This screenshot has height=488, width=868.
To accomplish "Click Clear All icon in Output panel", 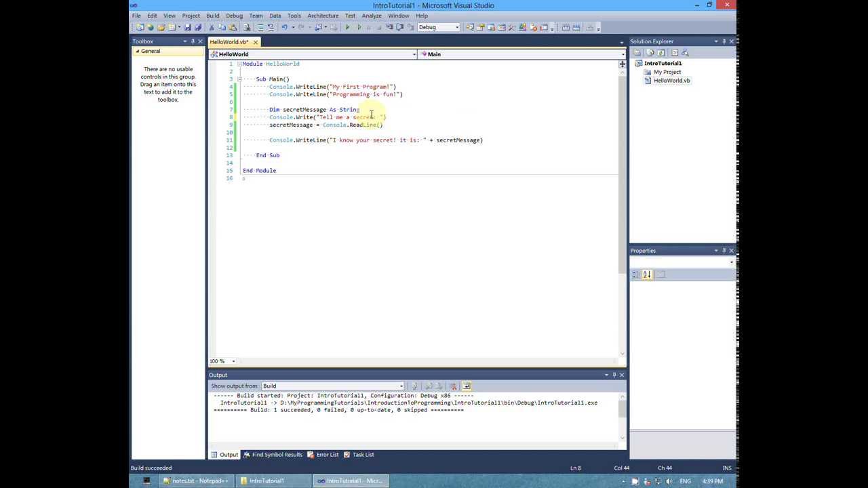I will coord(454,386).
